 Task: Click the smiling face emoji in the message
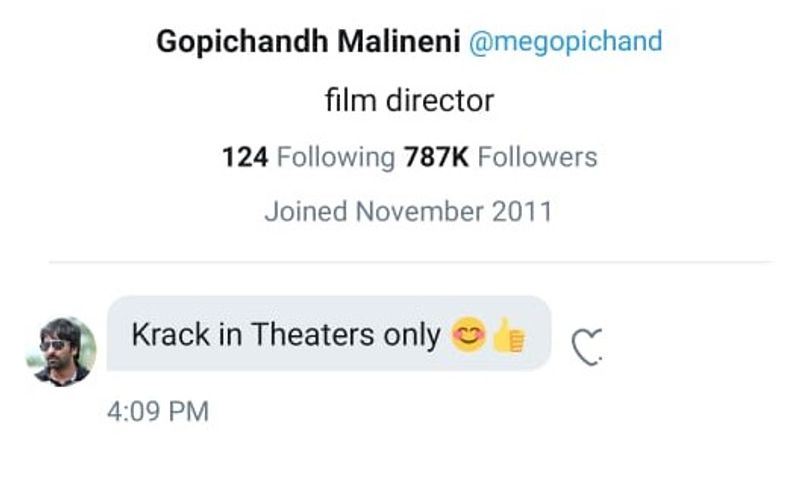pos(468,336)
